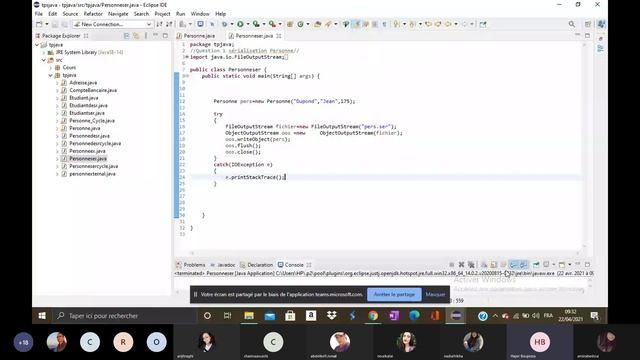The width and height of the screenshot is (640, 360).
Task: Click the volume speaker icon in tray
Action: point(536,316)
